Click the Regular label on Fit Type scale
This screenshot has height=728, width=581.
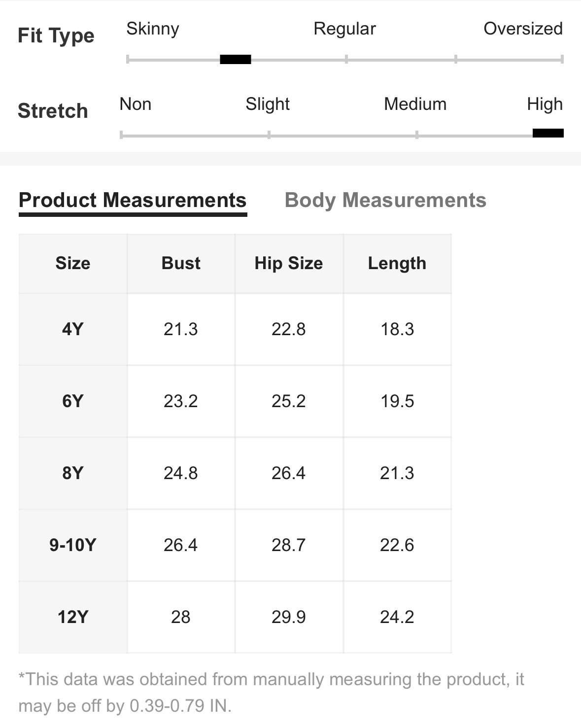tap(344, 29)
